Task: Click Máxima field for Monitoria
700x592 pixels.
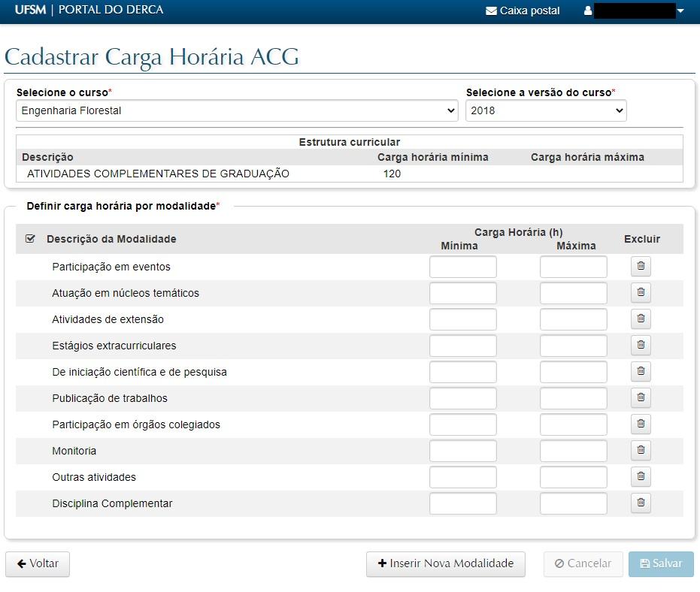Action: (x=573, y=451)
